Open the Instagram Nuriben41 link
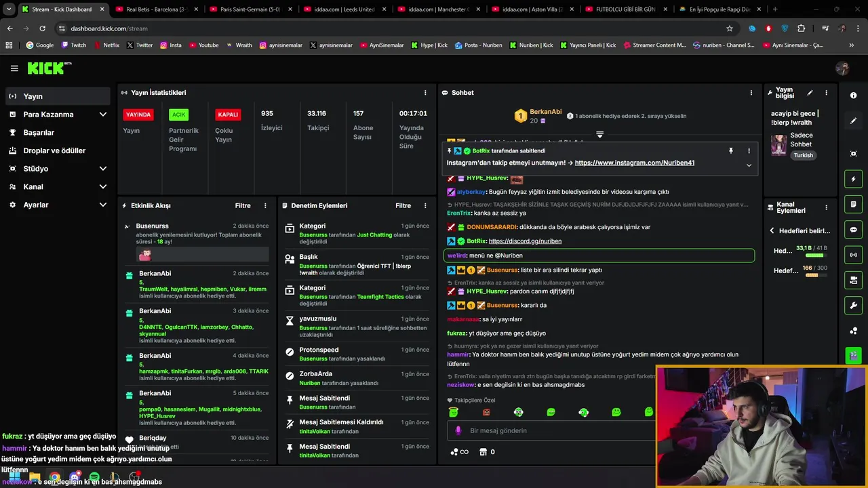 click(634, 163)
